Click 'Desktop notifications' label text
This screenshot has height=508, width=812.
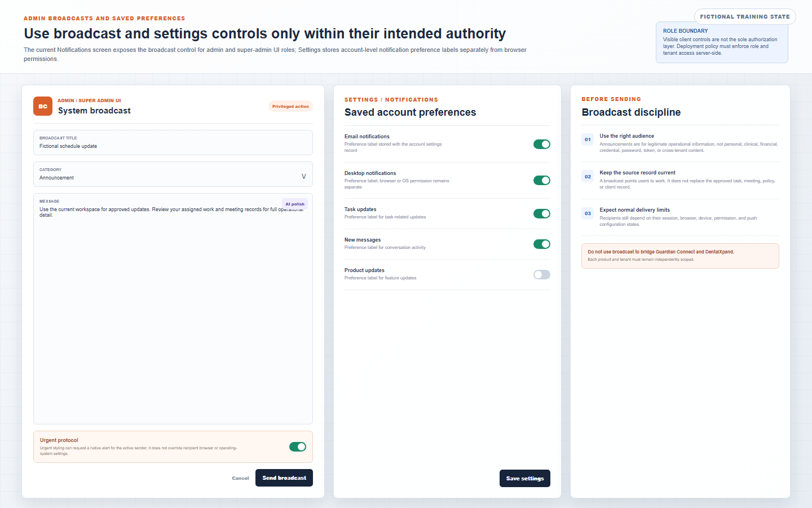click(370, 173)
